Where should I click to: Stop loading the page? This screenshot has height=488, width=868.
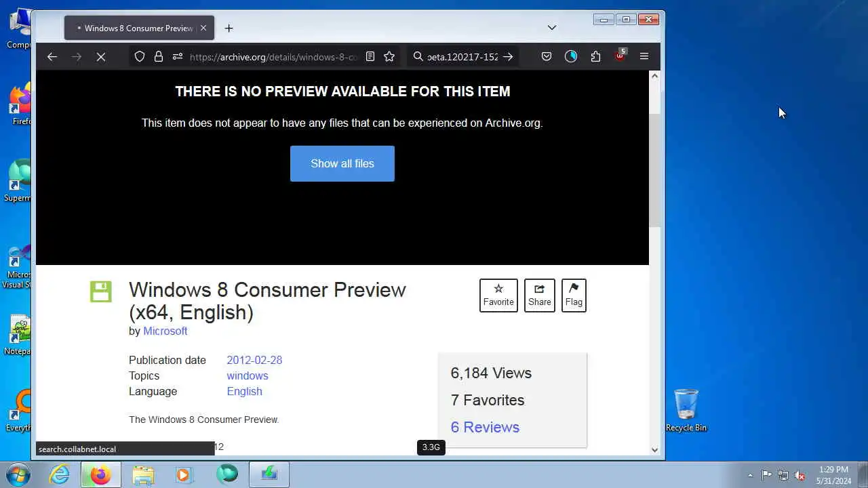click(101, 57)
